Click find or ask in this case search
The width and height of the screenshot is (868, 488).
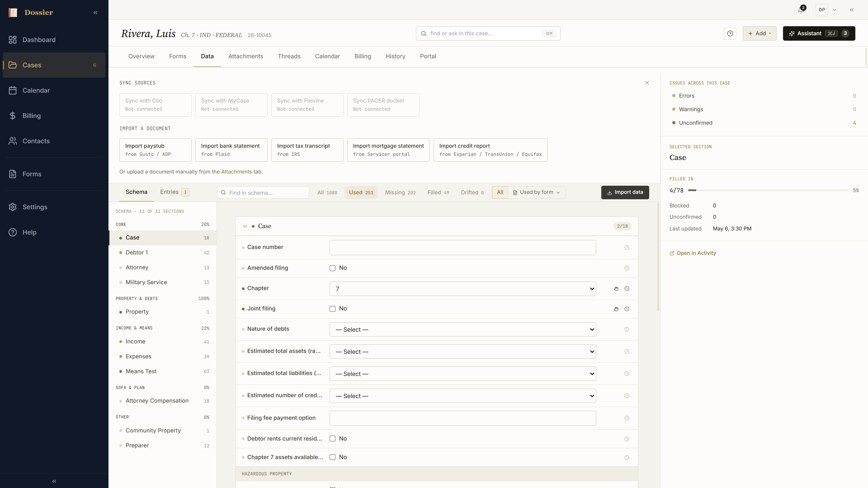488,33
